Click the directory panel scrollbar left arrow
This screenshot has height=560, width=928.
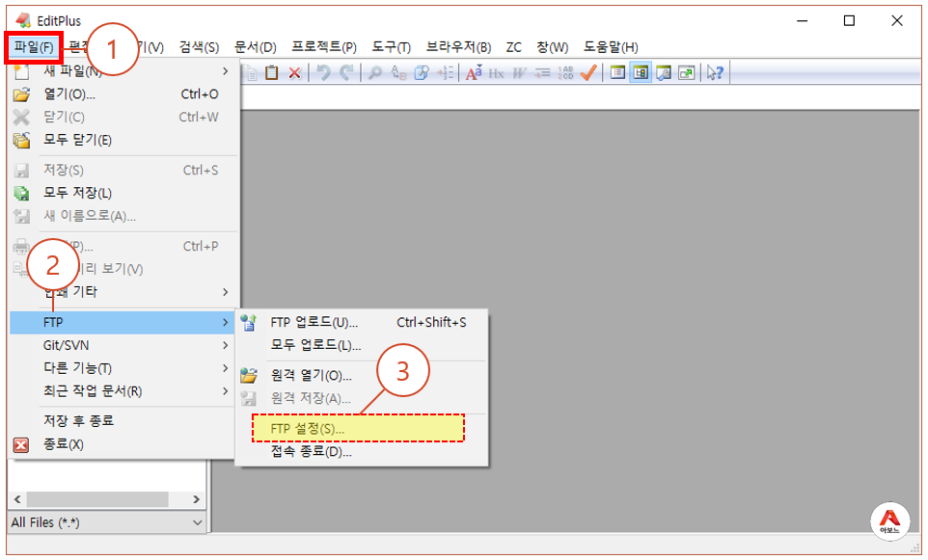point(17,499)
